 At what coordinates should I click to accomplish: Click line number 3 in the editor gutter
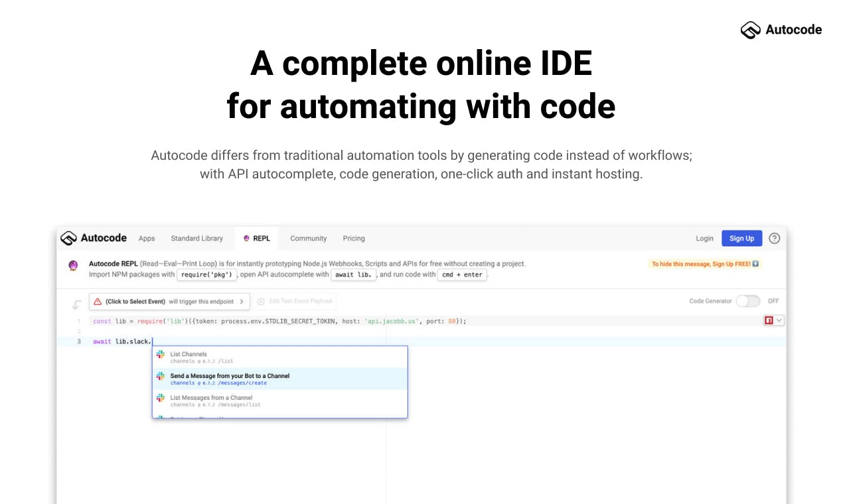click(x=79, y=342)
